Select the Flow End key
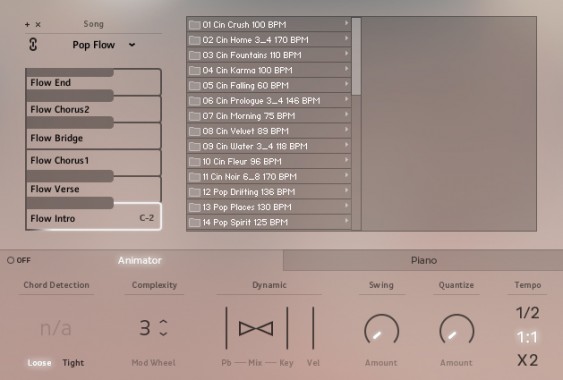Viewport: 563px width, 380px height. click(93, 83)
